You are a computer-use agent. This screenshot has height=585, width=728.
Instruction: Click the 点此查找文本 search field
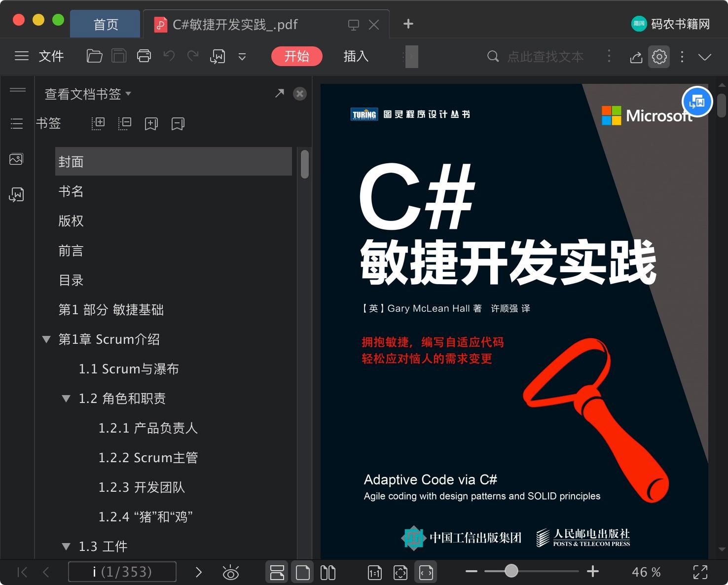pyautogui.click(x=546, y=57)
